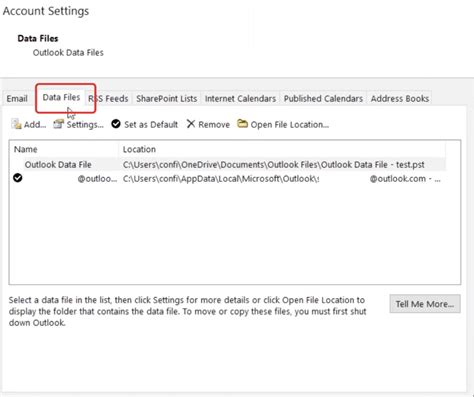Click the Set as Default checkmark icon
Image resolution: width=474 pixels, height=397 pixels.
[x=116, y=124]
